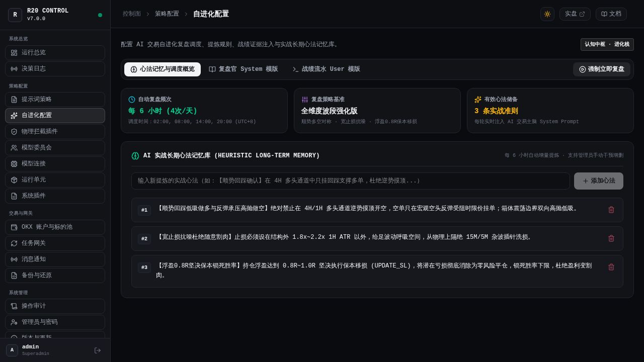This screenshot has width=644, height=362.
Task: Click the sparkle icon on 有效心法储备 card
Action: [x=478, y=100]
